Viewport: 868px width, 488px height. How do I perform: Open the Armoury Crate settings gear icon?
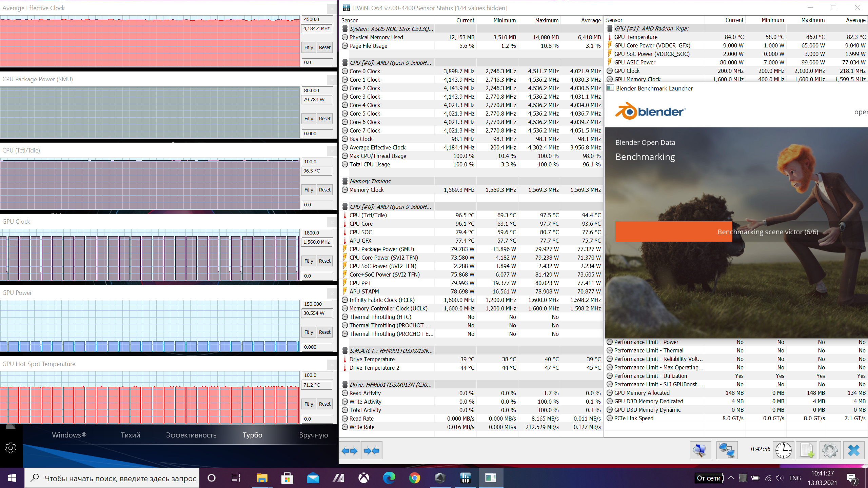click(11, 448)
